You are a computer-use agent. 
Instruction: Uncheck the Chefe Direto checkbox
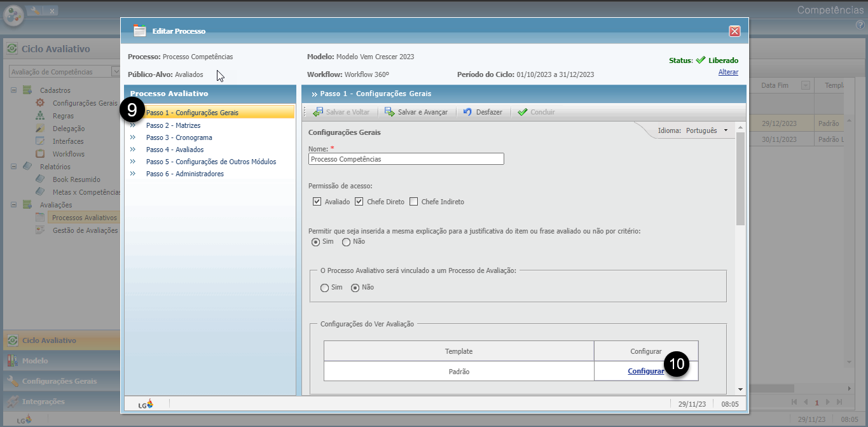[359, 202]
